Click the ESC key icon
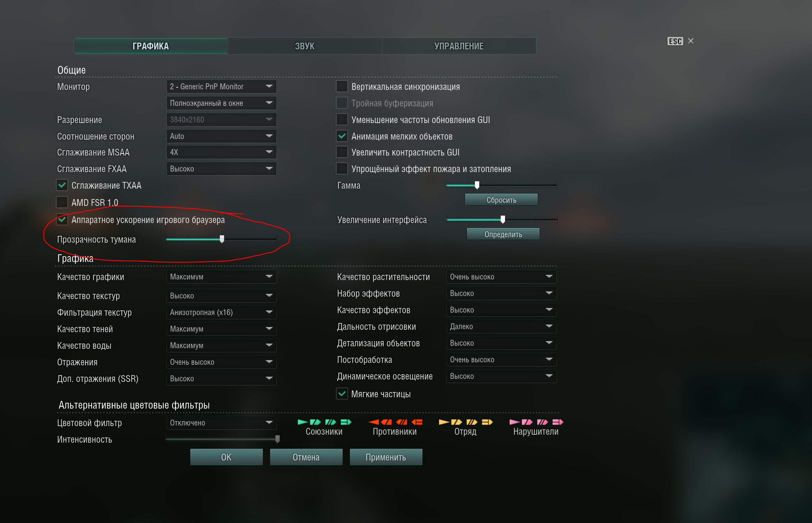 [675, 41]
